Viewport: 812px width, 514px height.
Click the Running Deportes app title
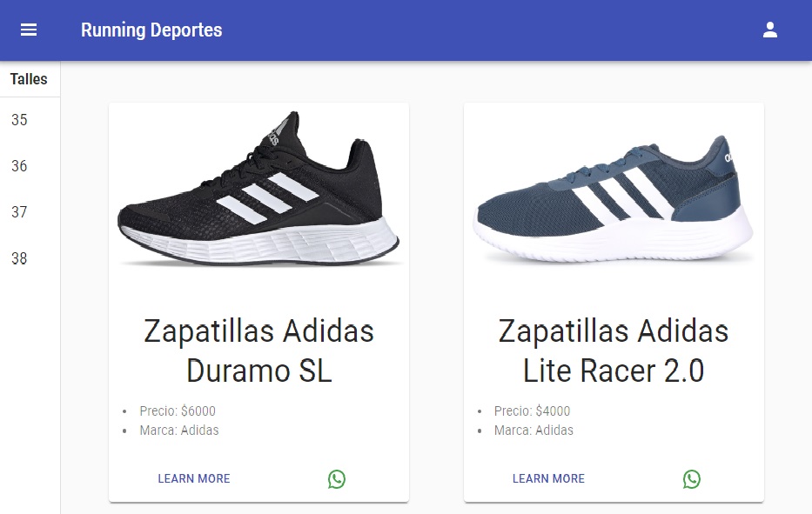coord(151,30)
